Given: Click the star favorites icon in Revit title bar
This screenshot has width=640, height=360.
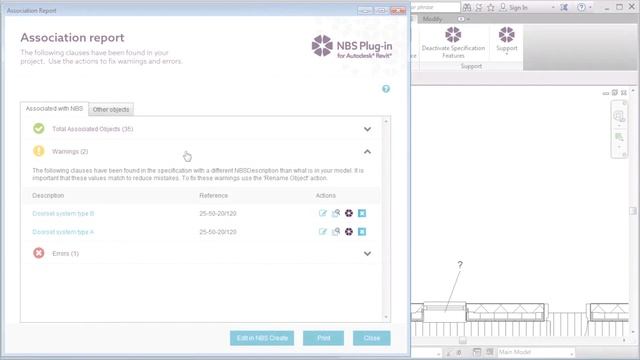Looking at the screenshot, I should pos(491,7).
